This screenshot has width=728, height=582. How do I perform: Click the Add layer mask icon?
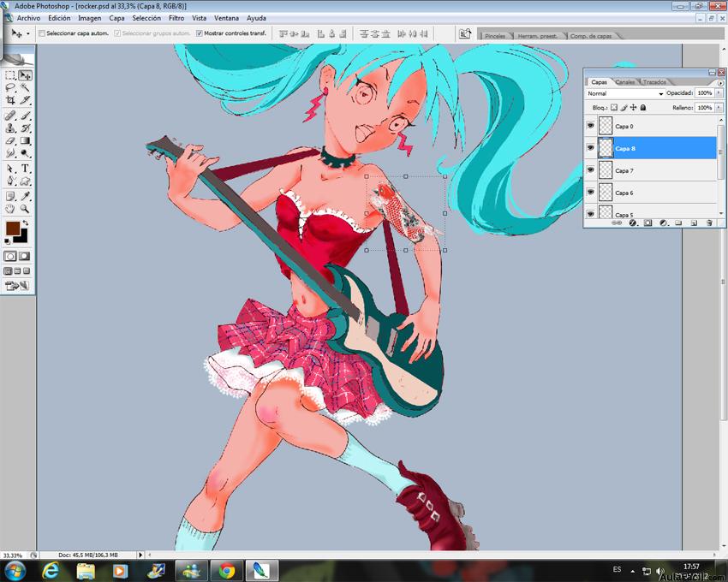point(648,223)
